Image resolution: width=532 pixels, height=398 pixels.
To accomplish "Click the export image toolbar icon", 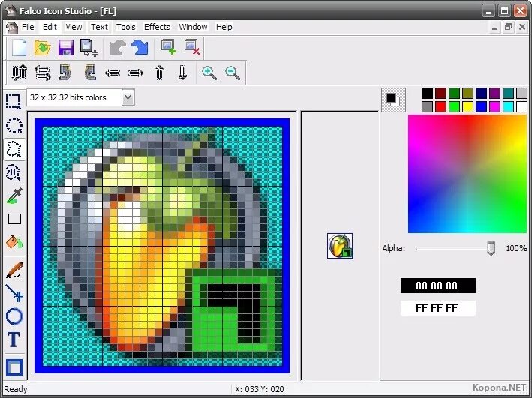I will tap(89, 48).
